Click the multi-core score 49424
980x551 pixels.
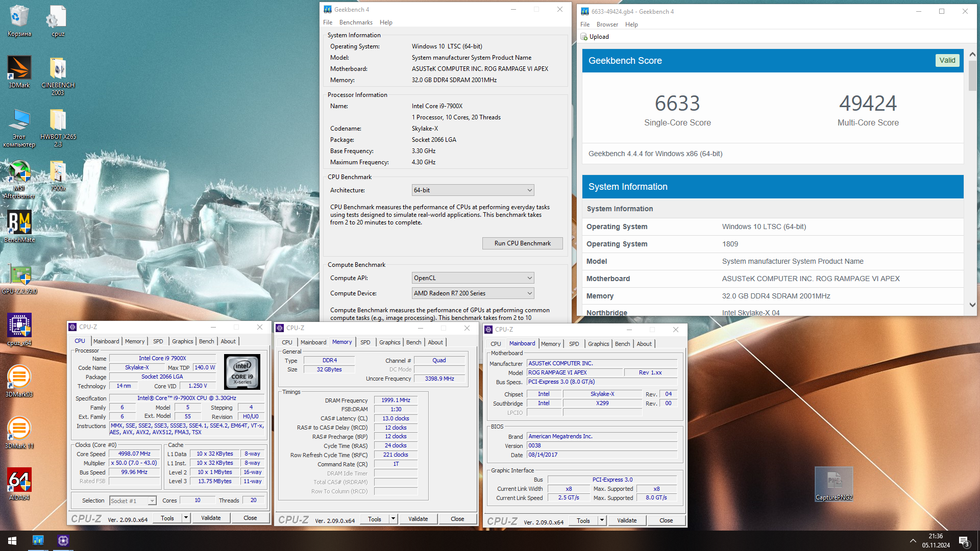click(868, 104)
